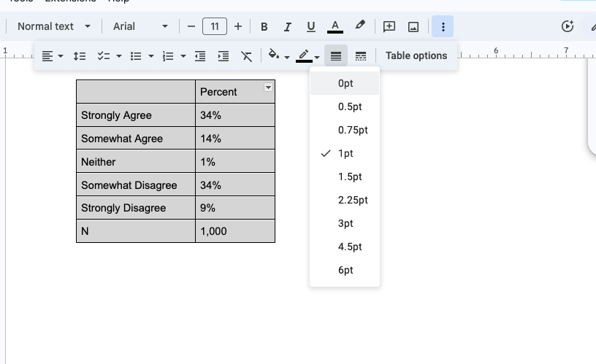Click the insert image icon
This screenshot has width=596, height=364.
[x=413, y=27]
